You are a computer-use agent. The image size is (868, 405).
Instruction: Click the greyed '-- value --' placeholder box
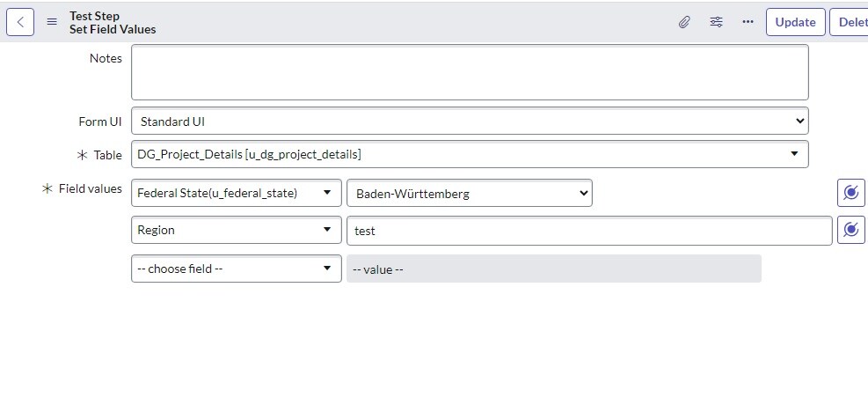554,269
